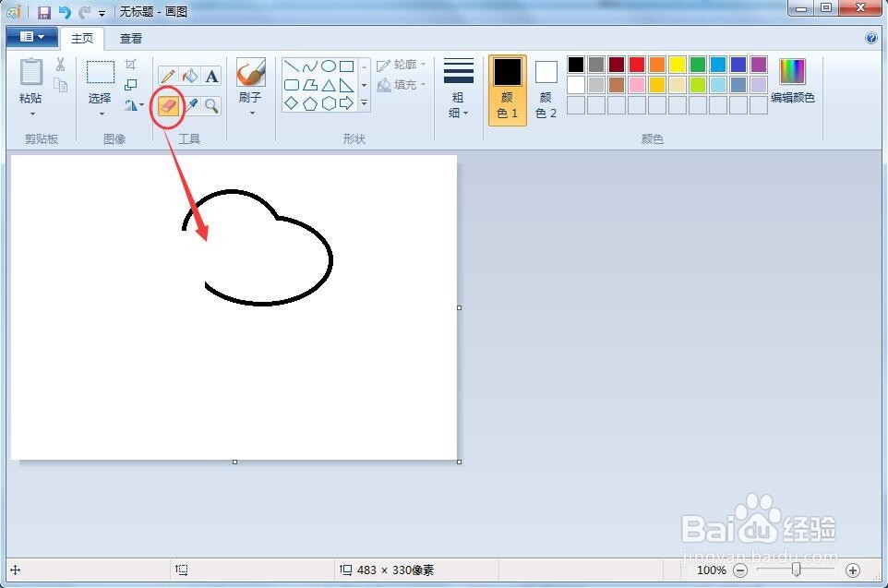Viewport: 888px width, 588px height.
Task: Open the Paint help icon
Action: tap(871, 38)
